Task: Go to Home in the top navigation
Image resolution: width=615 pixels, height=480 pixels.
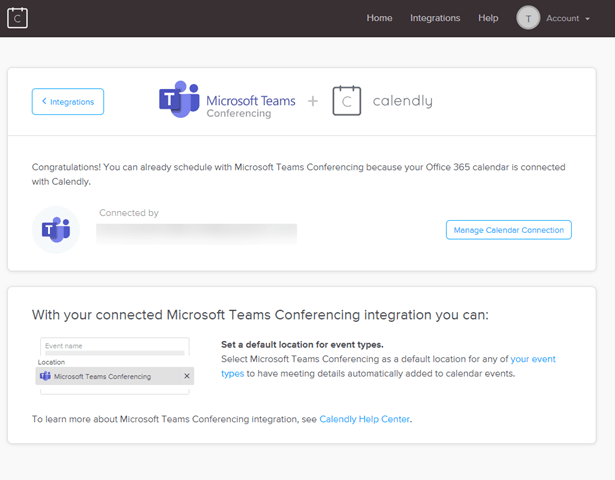Action: [x=379, y=18]
